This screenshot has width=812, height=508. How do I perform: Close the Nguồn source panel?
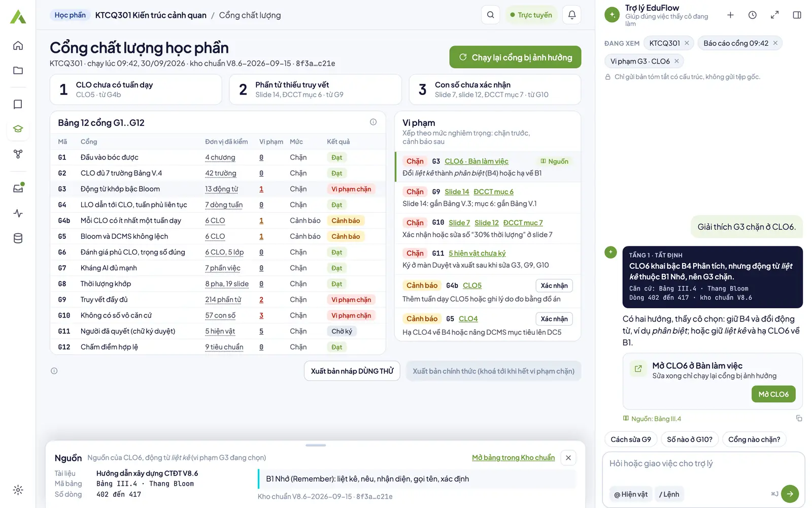point(568,458)
